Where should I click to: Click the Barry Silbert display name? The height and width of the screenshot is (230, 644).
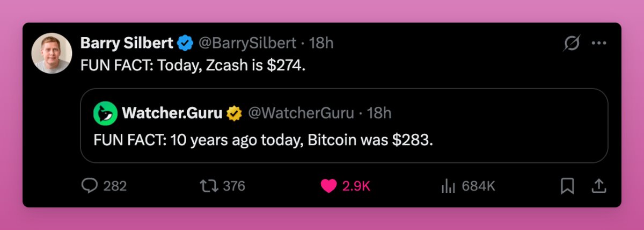tap(127, 43)
